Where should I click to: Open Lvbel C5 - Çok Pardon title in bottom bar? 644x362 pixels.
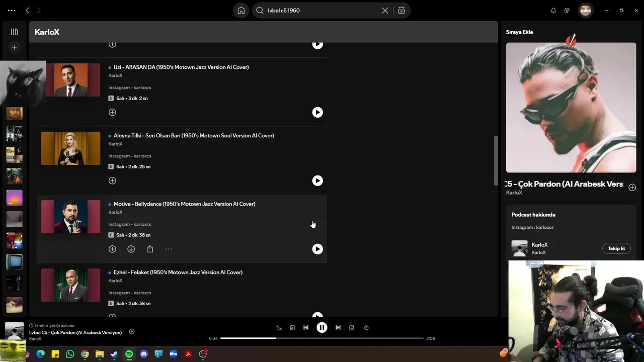75,332
